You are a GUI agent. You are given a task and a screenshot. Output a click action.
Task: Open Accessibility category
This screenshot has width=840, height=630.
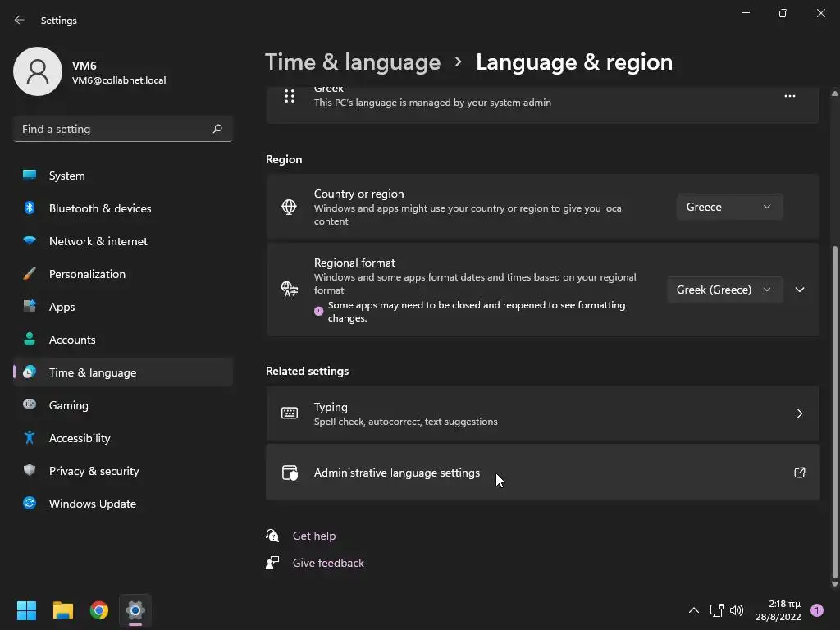click(x=123, y=438)
